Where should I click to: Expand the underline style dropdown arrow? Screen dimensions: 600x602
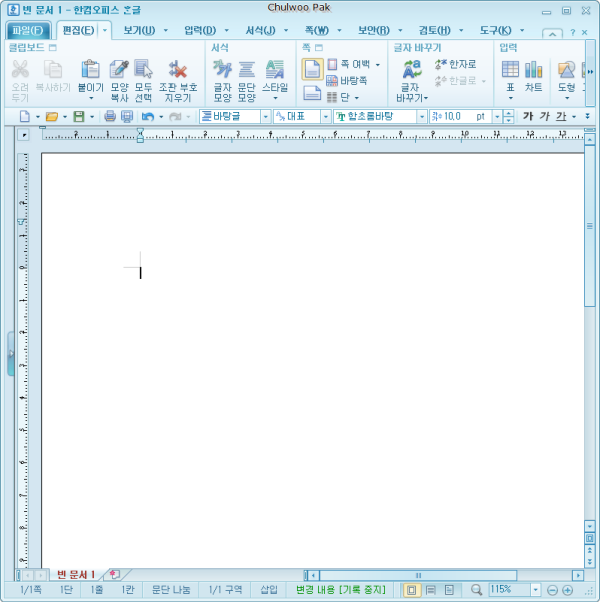574,116
